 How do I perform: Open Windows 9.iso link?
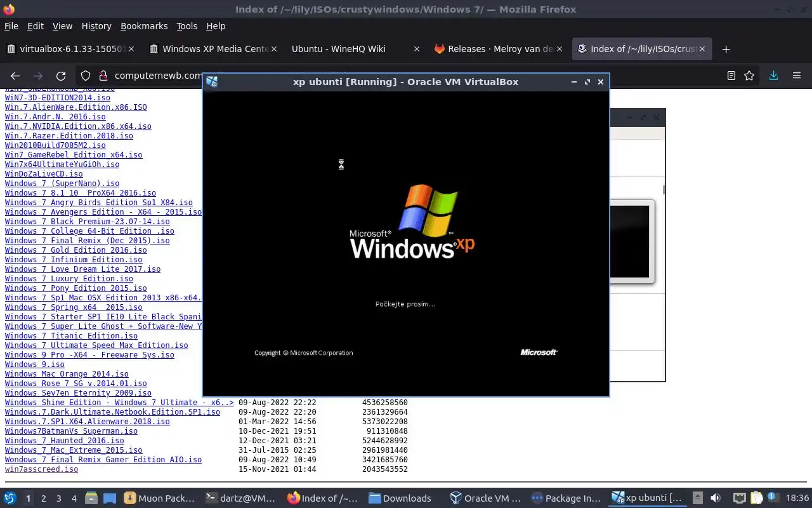(35, 364)
